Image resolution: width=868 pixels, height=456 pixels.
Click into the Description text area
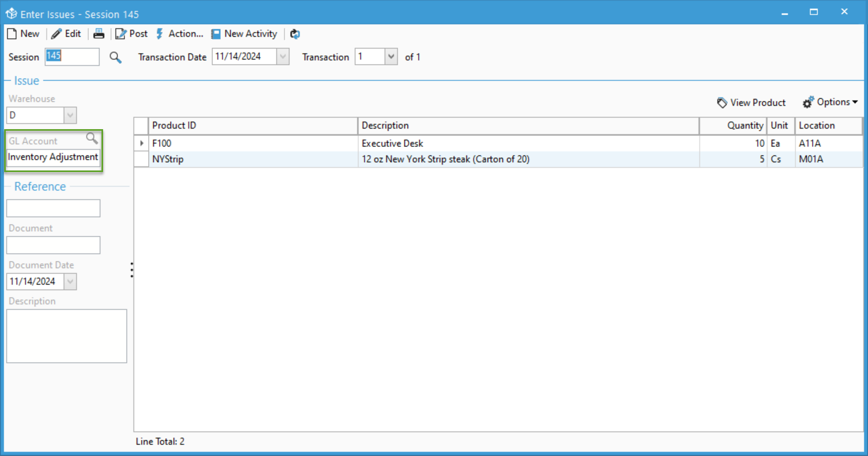[x=66, y=336]
